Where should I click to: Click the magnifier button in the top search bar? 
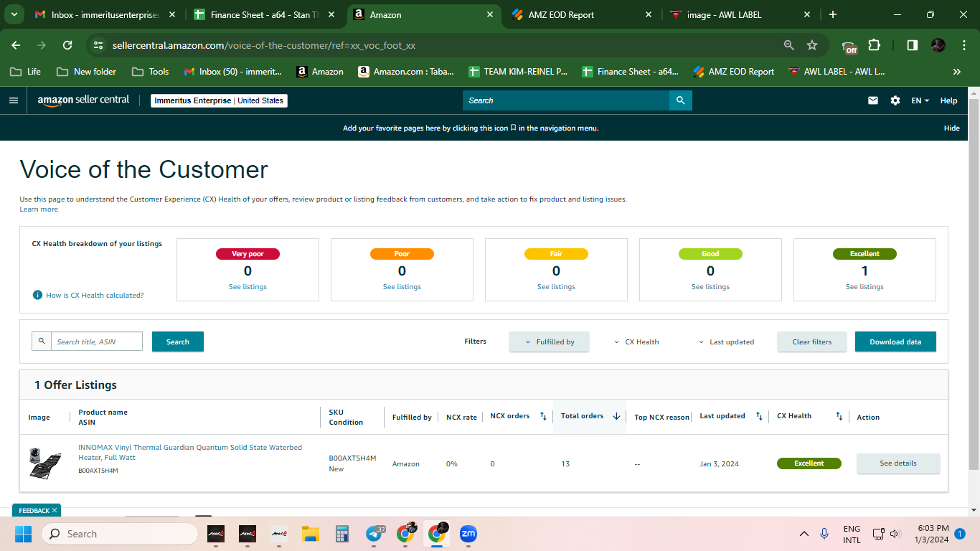pos(681,100)
